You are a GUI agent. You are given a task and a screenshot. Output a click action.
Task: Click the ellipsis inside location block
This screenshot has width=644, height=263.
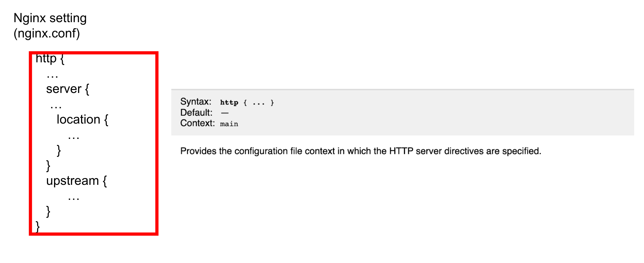point(74,138)
